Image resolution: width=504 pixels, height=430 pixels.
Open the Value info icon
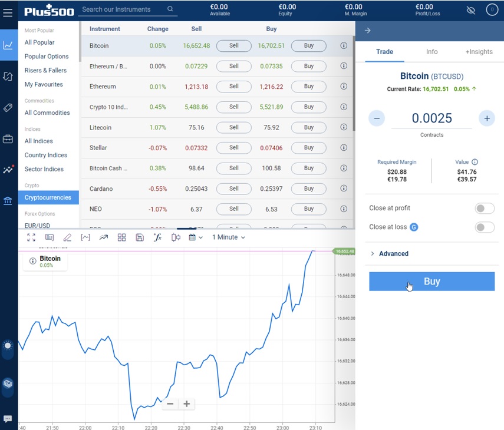pyautogui.click(x=475, y=162)
